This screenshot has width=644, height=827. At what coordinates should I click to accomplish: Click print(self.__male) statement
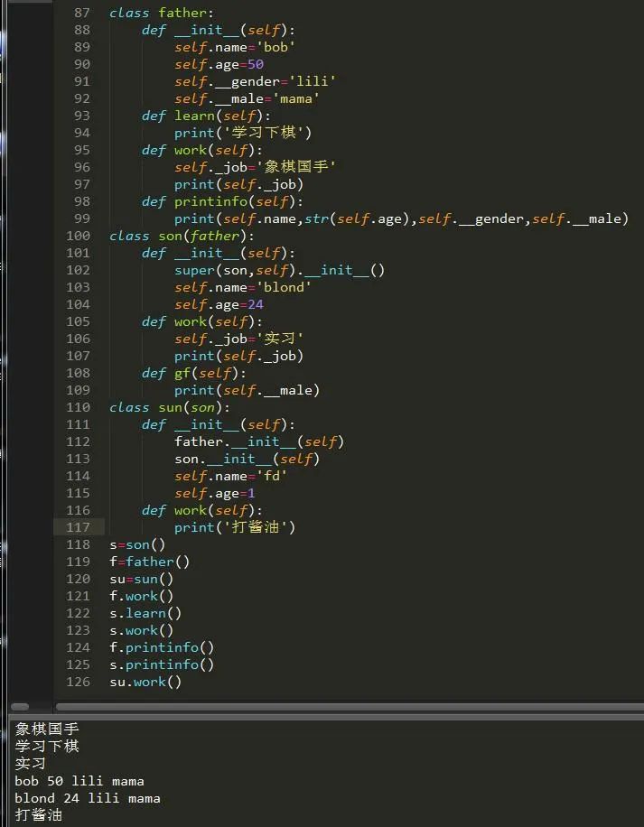tap(247, 390)
